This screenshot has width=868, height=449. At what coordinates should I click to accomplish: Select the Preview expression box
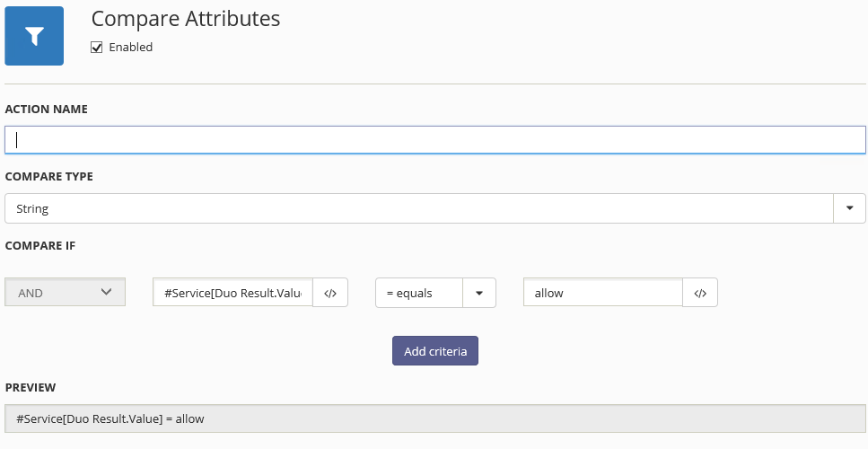[x=435, y=418]
